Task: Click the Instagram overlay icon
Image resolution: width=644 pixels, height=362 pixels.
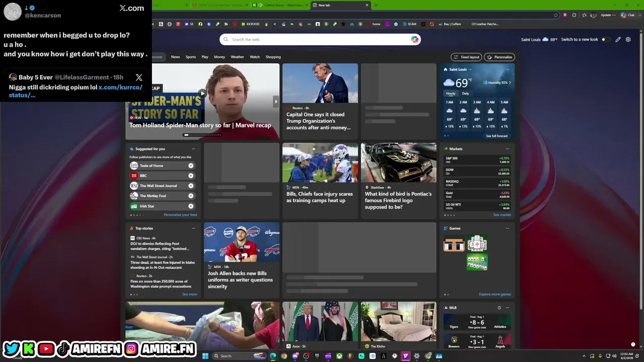Action: (x=131, y=348)
